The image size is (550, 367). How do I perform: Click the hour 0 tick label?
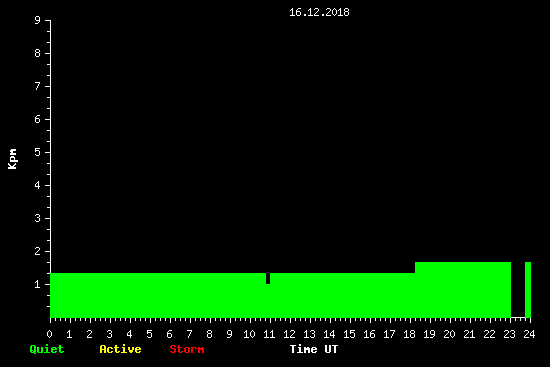click(x=49, y=334)
